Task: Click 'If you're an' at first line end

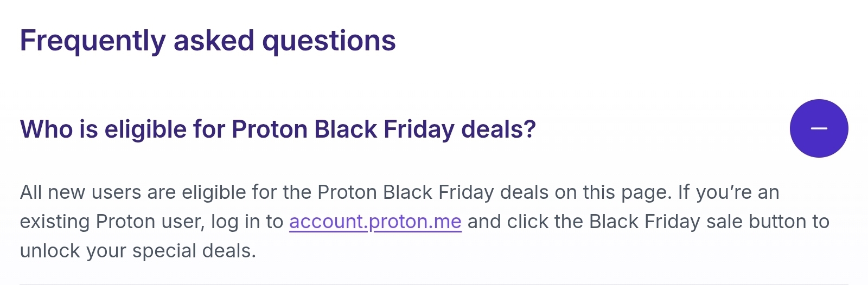Action: pos(728,192)
